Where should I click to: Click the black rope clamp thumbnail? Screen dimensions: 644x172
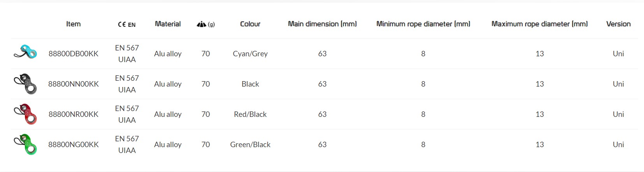tap(26, 84)
